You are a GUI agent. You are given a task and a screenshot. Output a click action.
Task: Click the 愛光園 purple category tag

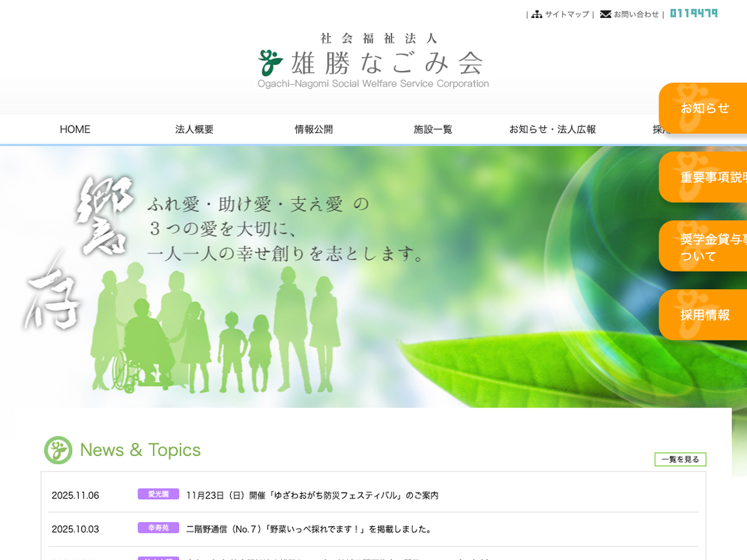[x=158, y=494]
